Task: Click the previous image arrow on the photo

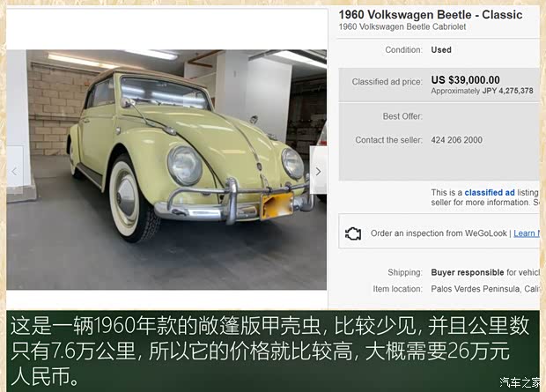Action: coord(15,170)
